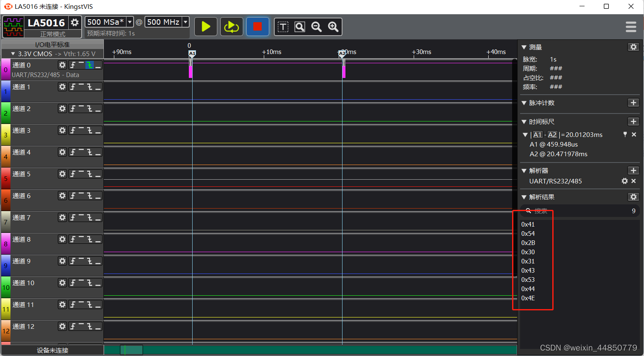The height and width of the screenshot is (356, 644).
Task: Select the text cursor T tool
Action: [283, 27]
